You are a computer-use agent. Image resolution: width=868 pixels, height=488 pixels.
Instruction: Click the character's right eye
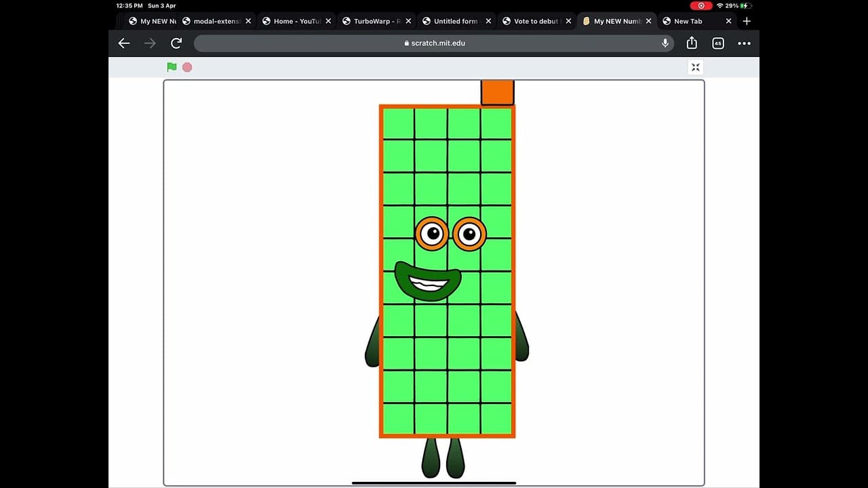click(469, 234)
